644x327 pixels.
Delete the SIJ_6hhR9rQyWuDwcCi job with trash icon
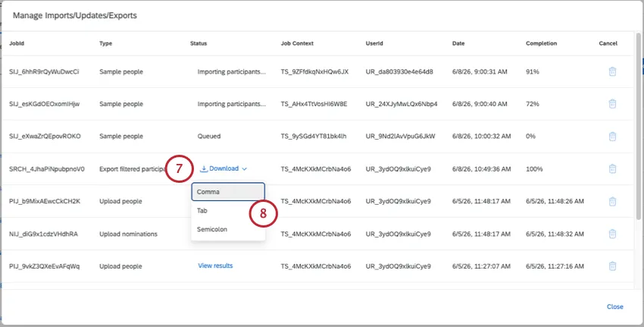click(612, 71)
